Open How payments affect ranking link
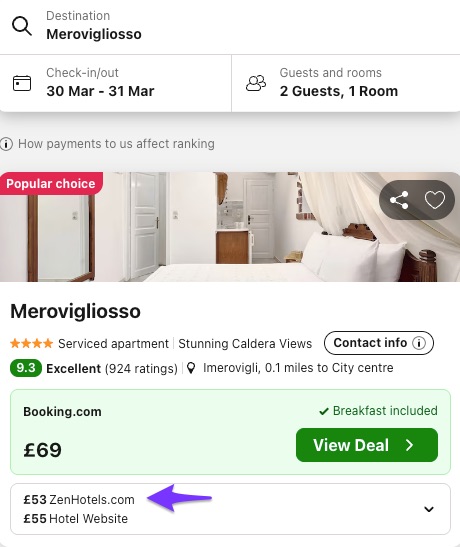Image resolution: width=460 pixels, height=547 pixels. [x=116, y=144]
